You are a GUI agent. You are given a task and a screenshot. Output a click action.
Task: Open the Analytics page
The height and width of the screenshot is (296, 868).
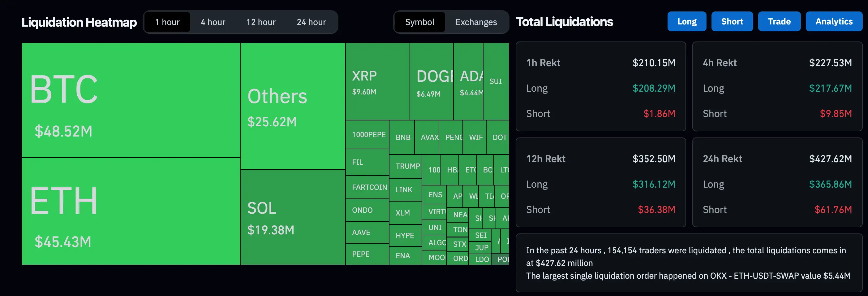click(x=834, y=21)
